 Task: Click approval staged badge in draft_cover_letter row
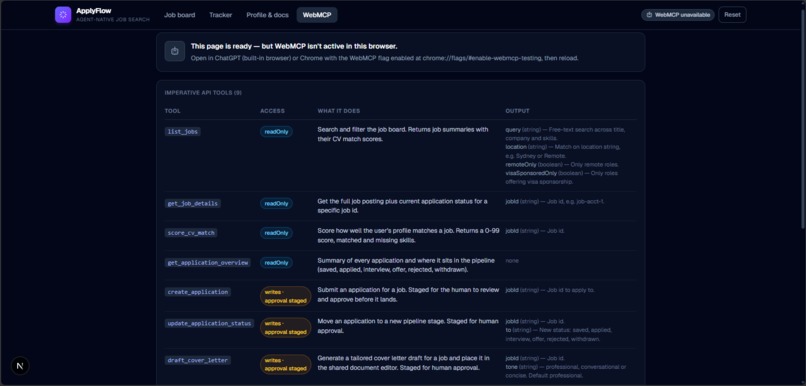pyautogui.click(x=285, y=364)
